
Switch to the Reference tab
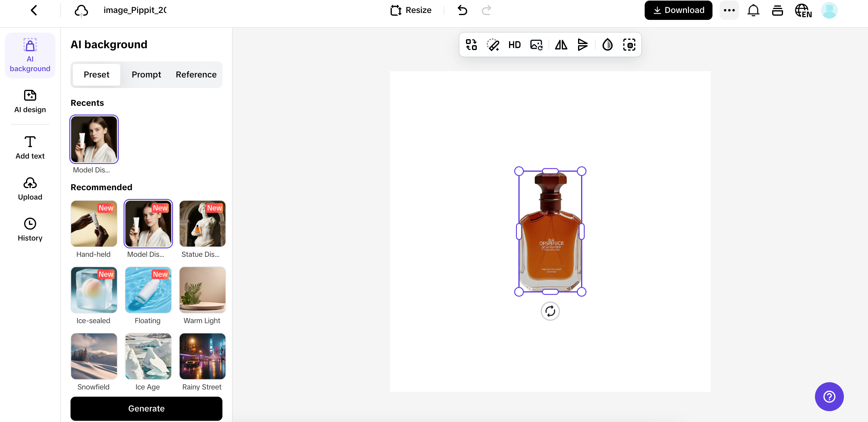coord(196,74)
